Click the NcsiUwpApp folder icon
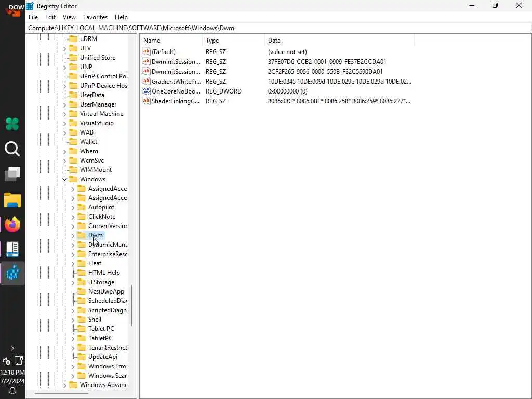The image size is (532, 399). (82, 291)
